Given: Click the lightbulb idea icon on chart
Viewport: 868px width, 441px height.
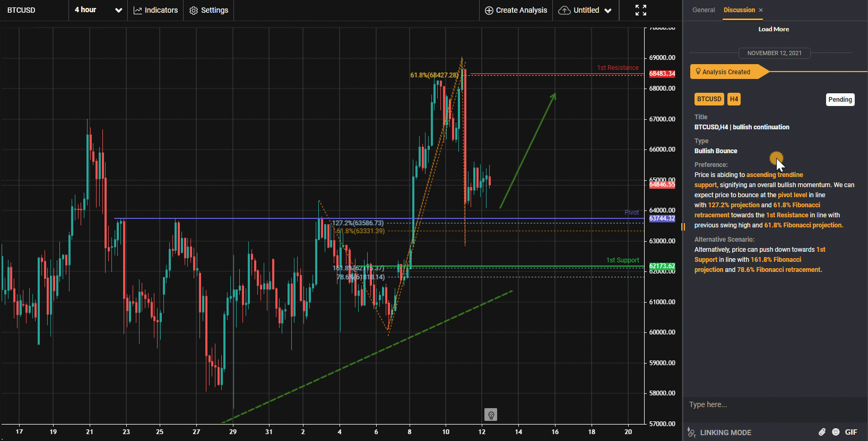Looking at the screenshot, I should coord(491,414).
